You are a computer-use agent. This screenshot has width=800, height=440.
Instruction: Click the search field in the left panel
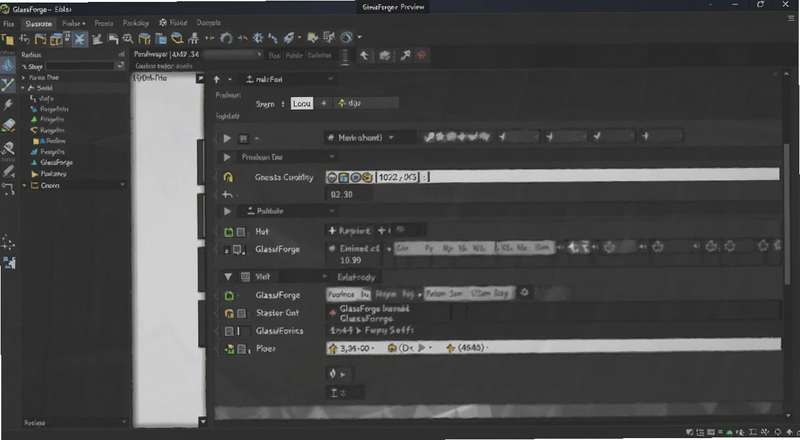(81, 66)
